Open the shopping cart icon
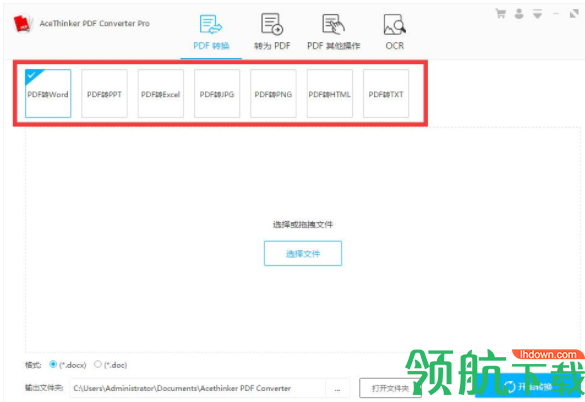This screenshot has height=402, width=585. click(x=500, y=14)
